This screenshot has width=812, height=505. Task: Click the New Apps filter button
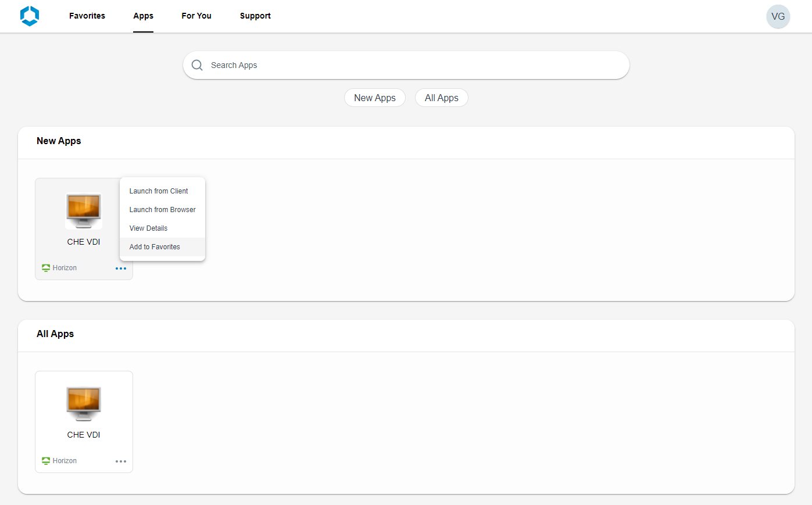click(x=375, y=98)
